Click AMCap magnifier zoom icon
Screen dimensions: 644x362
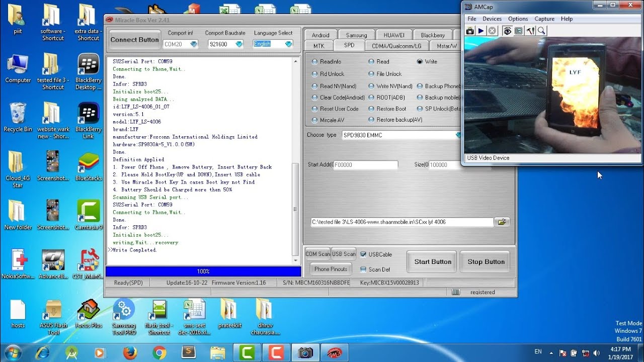point(541,31)
